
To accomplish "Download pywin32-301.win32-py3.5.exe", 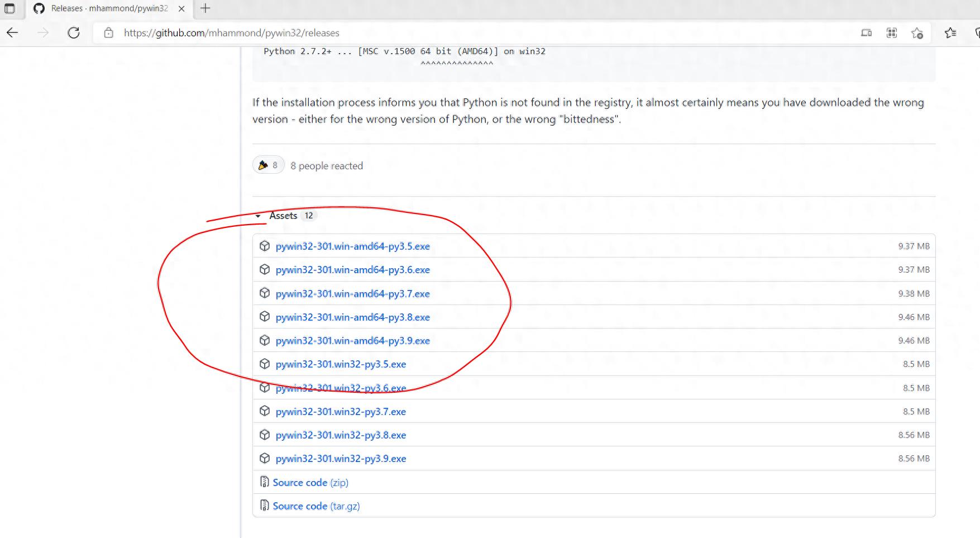I will 341,364.
